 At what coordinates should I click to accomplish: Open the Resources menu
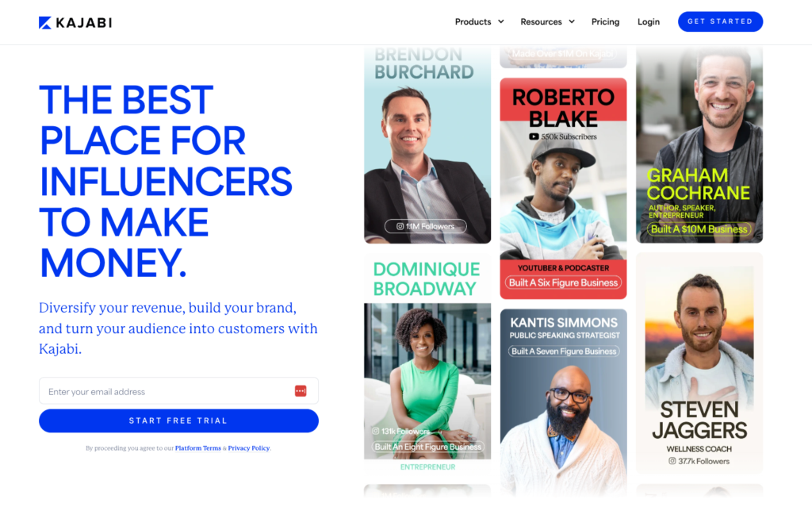[x=541, y=21]
